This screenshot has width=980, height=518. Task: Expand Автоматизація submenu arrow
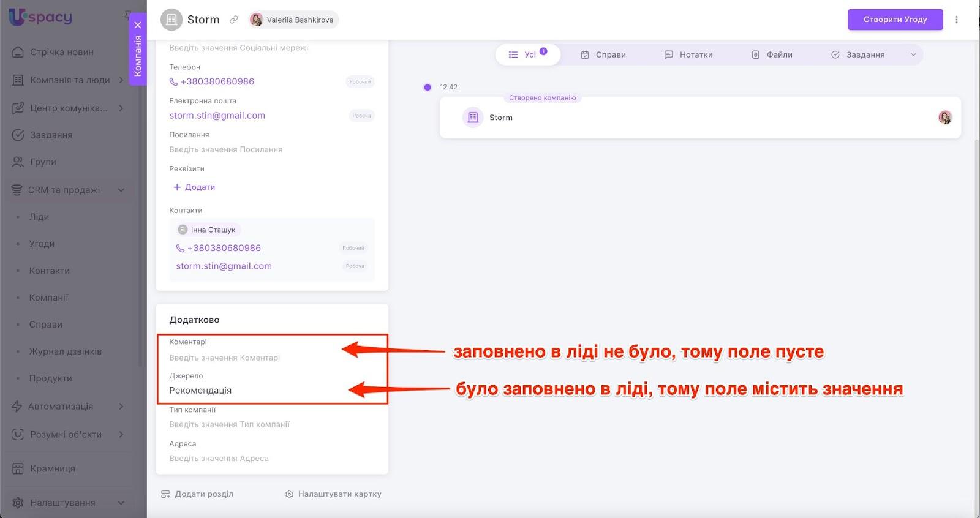click(121, 406)
